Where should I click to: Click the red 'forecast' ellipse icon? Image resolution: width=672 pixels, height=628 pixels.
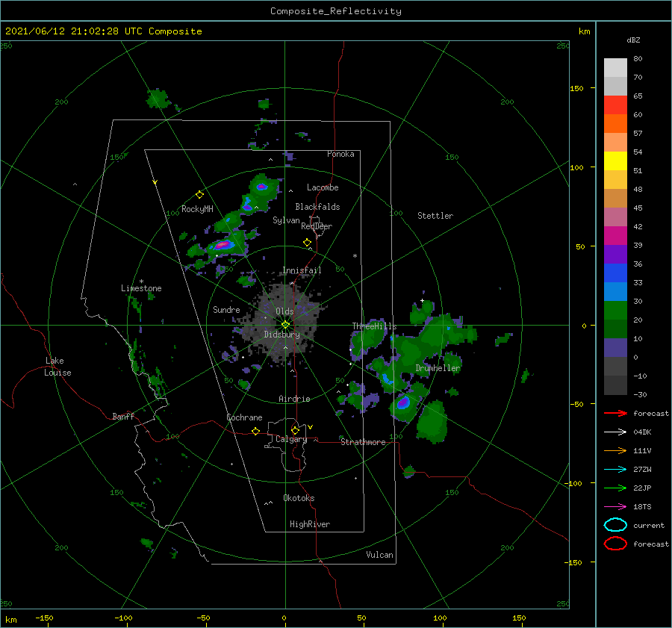(x=615, y=544)
